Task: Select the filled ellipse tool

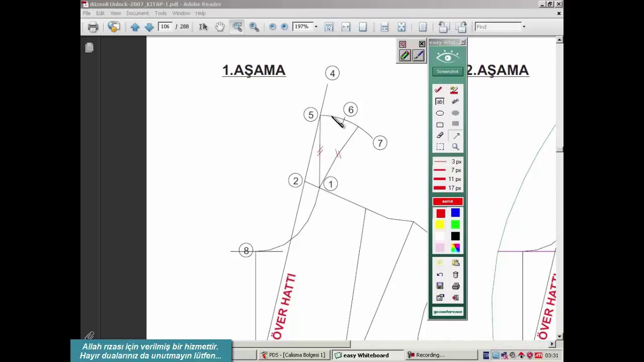Action: [x=455, y=113]
